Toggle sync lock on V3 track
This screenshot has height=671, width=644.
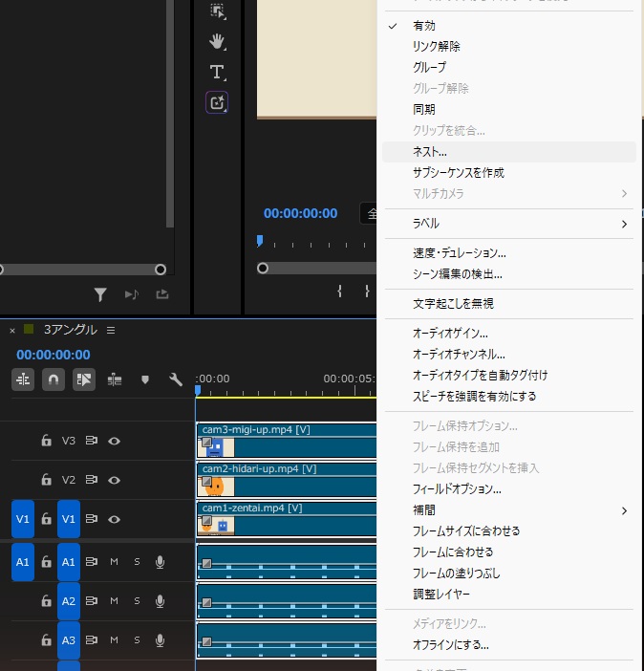coord(91,441)
